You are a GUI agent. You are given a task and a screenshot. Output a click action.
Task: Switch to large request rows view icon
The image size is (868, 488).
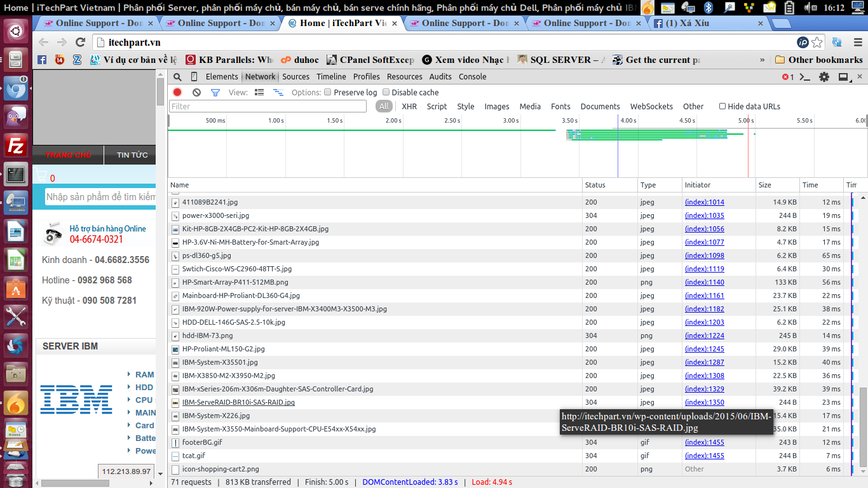(259, 92)
